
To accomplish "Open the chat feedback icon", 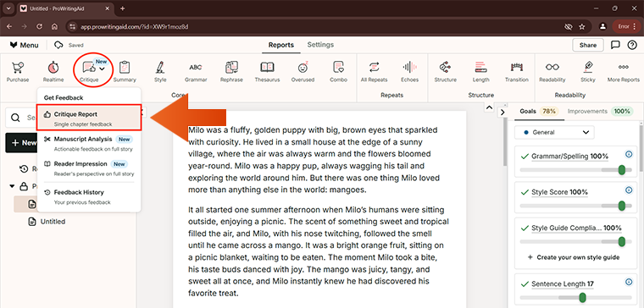I will (x=615, y=45).
